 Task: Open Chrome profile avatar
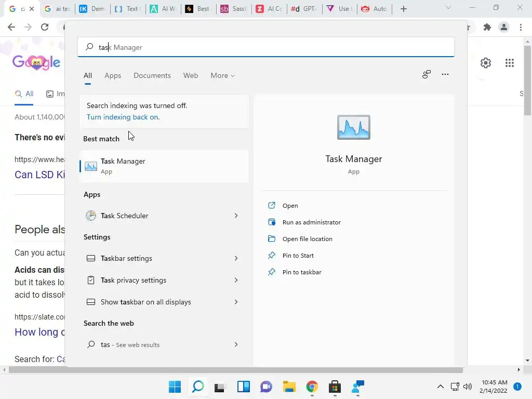(x=504, y=27)
